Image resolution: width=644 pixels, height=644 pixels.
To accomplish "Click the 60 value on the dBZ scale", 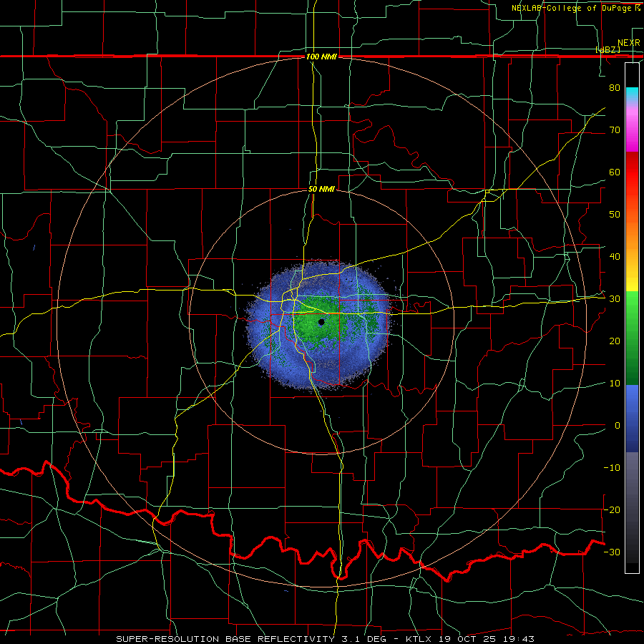I will 615,172.
